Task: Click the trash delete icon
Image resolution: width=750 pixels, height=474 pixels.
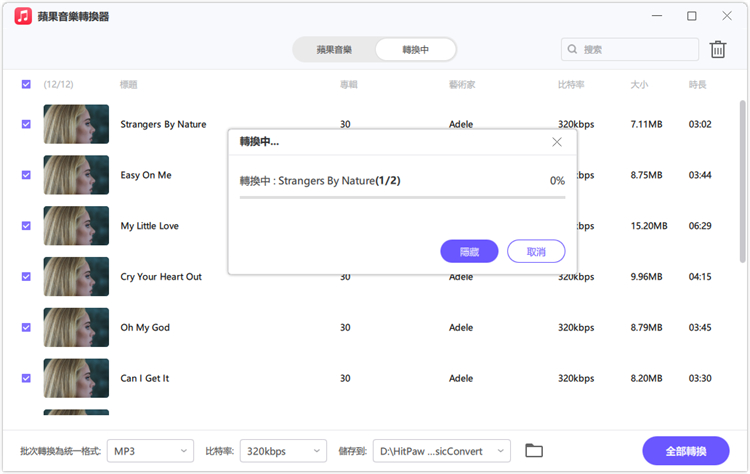Action: pos(717,49)
